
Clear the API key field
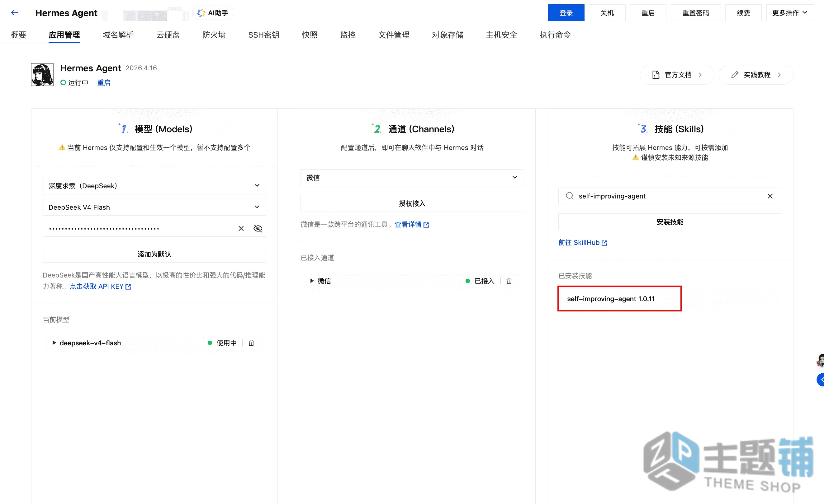coord(241,228)
